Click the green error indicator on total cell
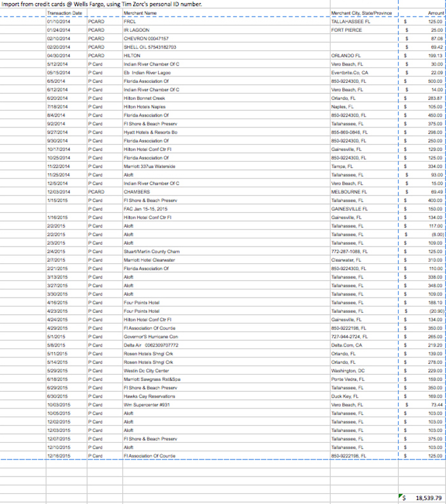Viewport: 446px width, 504px height. pos(400,494)
